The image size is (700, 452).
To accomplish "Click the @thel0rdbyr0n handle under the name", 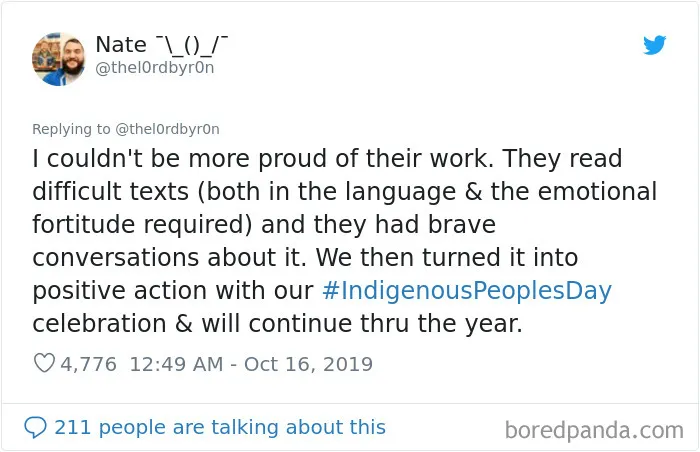I will (x=155, y=68).
